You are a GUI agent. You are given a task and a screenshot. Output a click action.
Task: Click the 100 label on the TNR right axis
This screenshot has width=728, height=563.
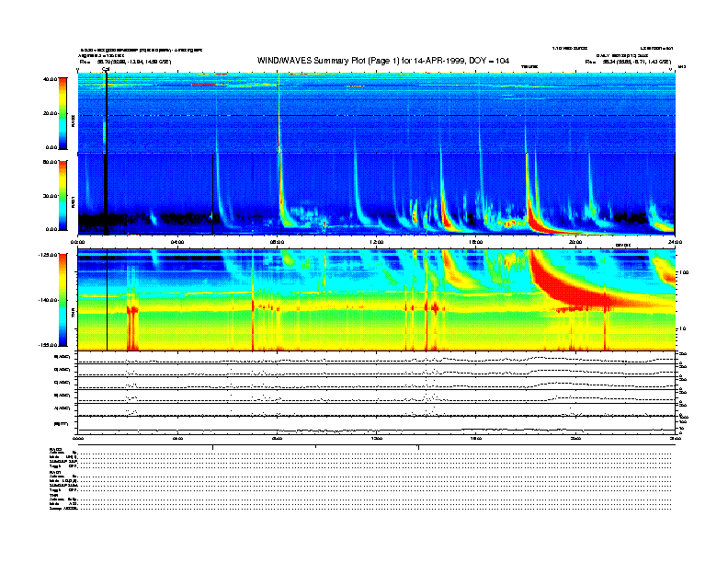pyautogui.click(x=683, y=272)
